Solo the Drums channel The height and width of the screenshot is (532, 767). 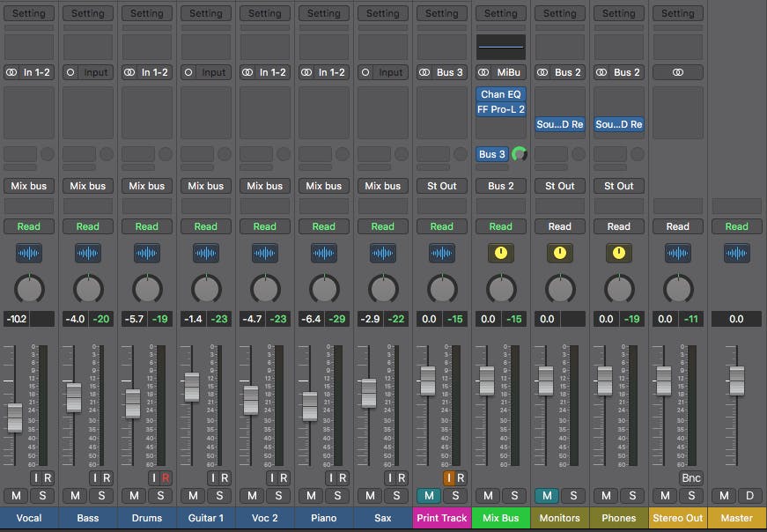coord(160,496)
